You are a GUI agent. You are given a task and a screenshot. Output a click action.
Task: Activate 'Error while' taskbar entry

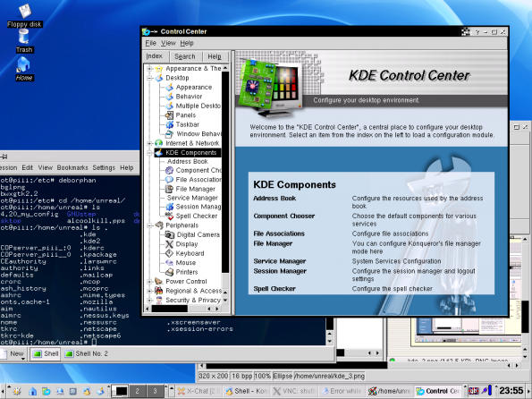pyautogui.click(x=342, y=391)
